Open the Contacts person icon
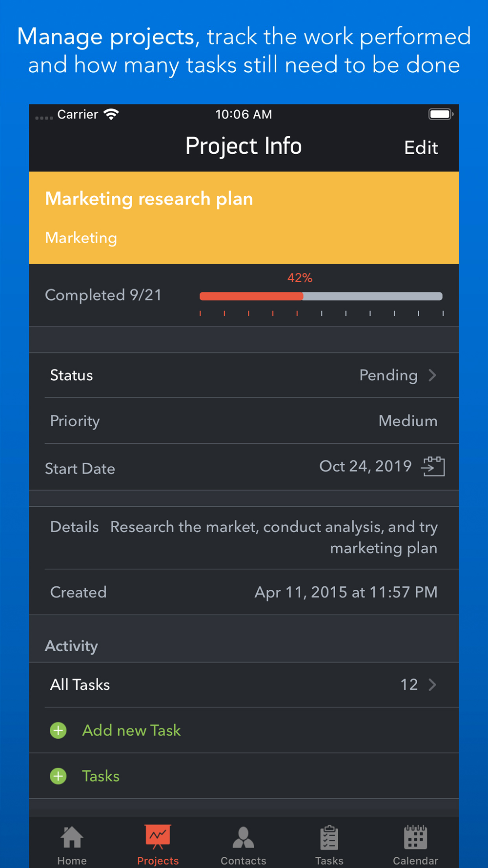 click(243, 838)
